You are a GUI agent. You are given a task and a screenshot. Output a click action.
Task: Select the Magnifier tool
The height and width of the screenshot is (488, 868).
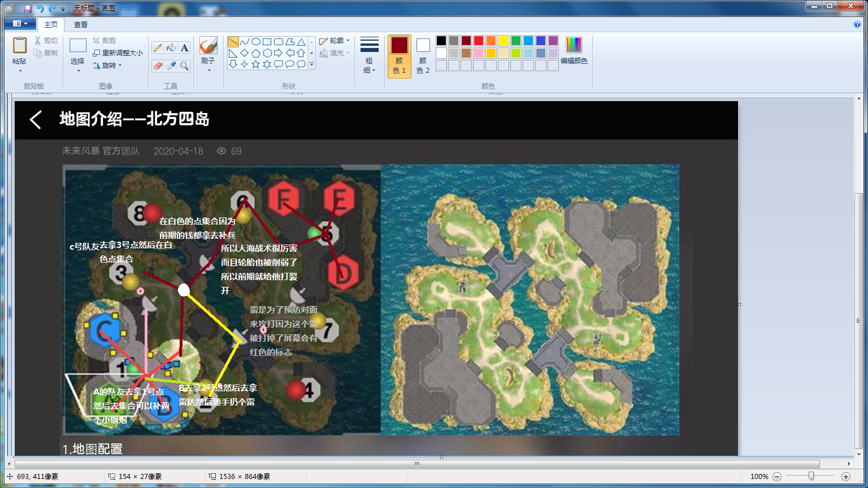pyautogui.click(x=184, y=66)
